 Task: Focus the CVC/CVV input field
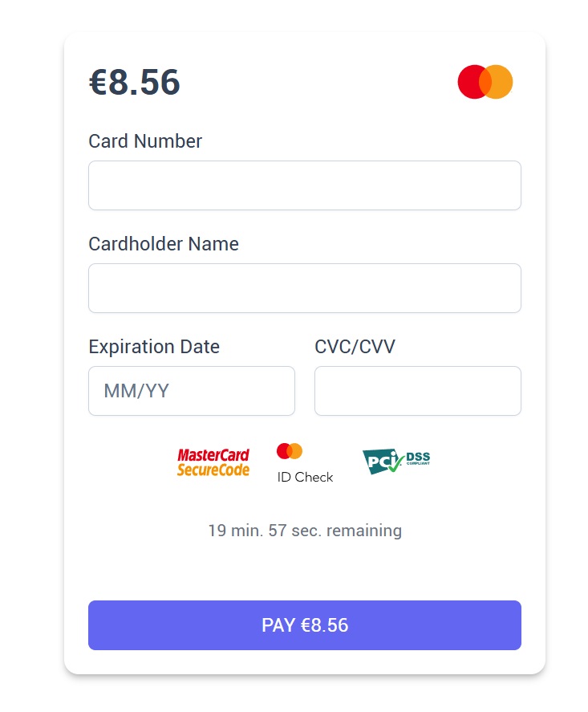click(x=418, y=391)
